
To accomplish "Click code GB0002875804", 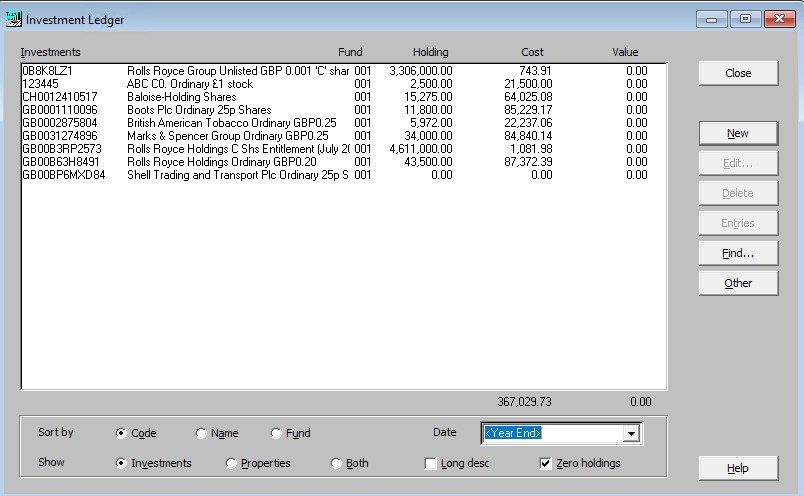I will click(59, 123).
